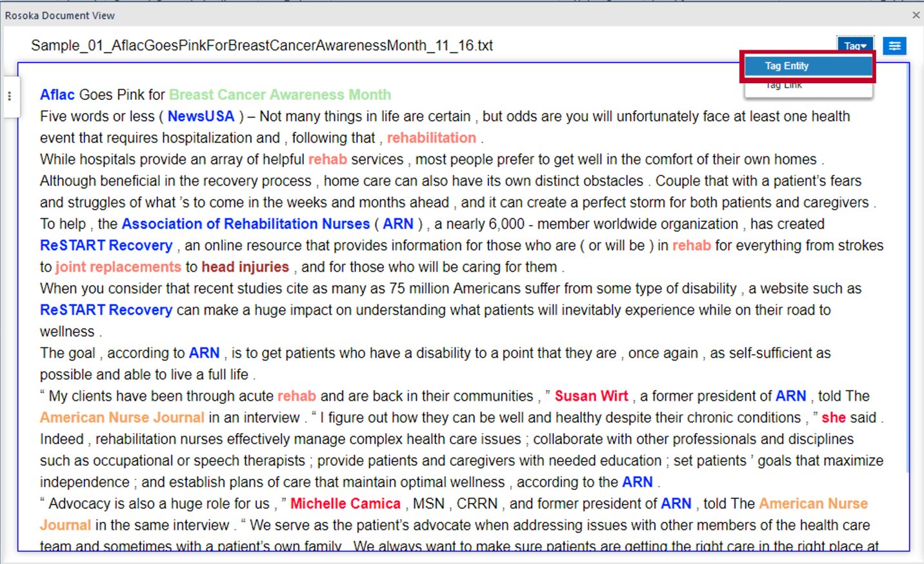Click American Nurse Journal before 'in an interview'
924x564 pixels.
122,418
